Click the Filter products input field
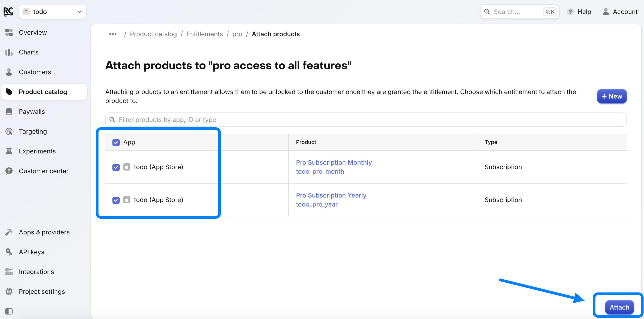This screenshot has height=319, width=644. [366, 120]
